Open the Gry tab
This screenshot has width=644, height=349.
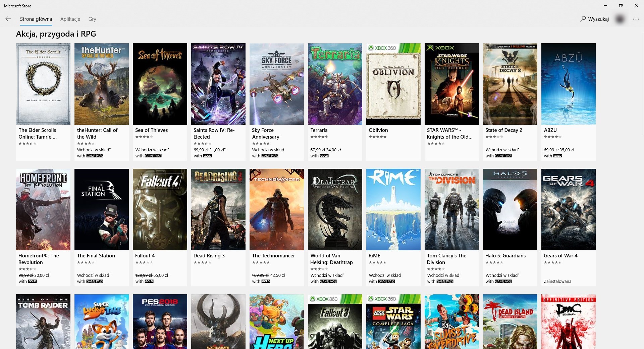point(92,19)
